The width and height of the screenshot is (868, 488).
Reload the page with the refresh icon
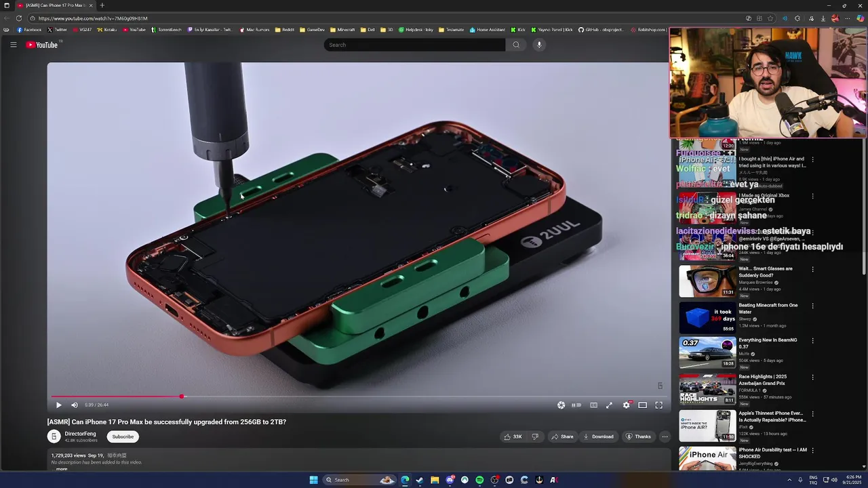(x=19, y=18)
